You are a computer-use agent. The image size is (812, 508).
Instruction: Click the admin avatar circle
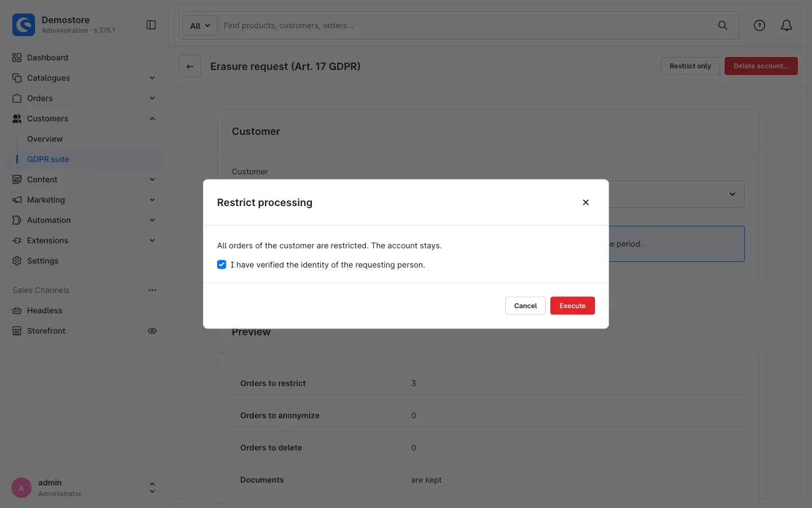click(x=21, y=488)
